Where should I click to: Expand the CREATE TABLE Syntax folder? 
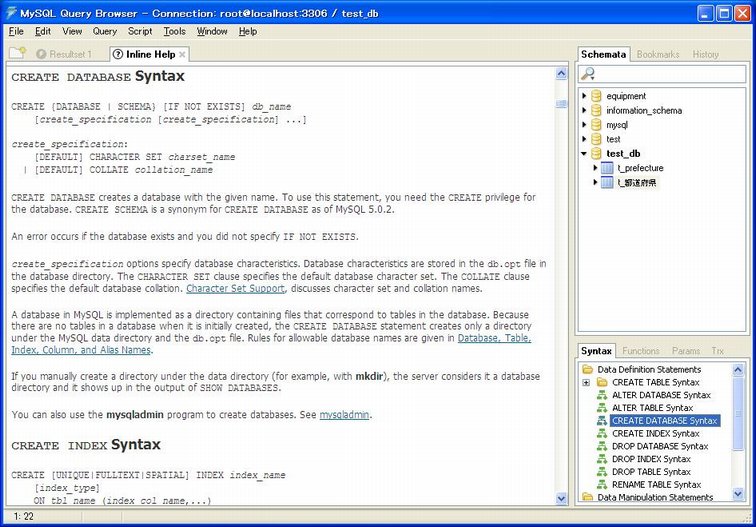(586, 382)
